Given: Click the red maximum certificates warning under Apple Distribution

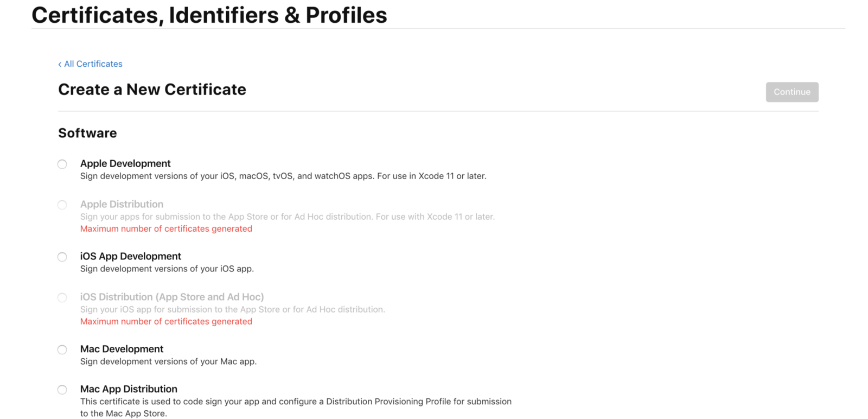Looking at the screenshot, I should tap(166, 228).
